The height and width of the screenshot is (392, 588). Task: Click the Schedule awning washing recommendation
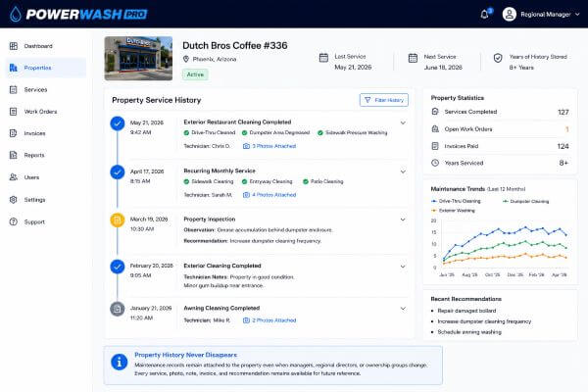point(469,332)
